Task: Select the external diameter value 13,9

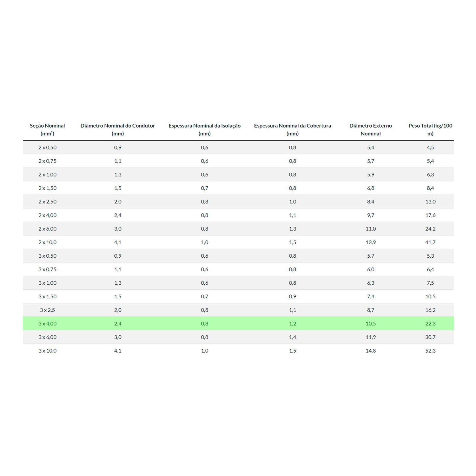Action: click(x=370, y=242)
